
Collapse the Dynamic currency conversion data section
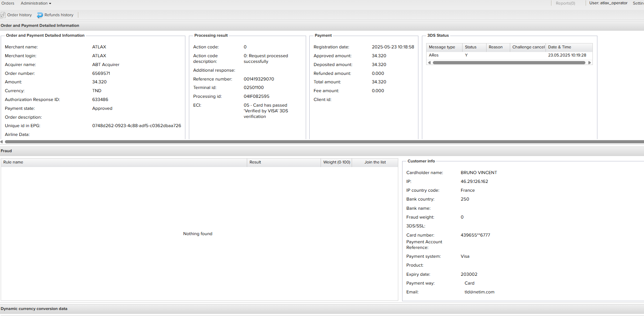point(34,309)
